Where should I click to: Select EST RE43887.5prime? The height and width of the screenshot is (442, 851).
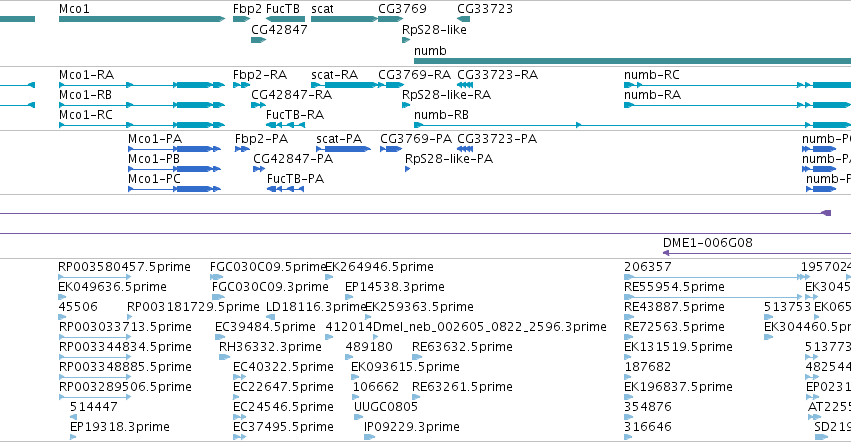point(629,317)
